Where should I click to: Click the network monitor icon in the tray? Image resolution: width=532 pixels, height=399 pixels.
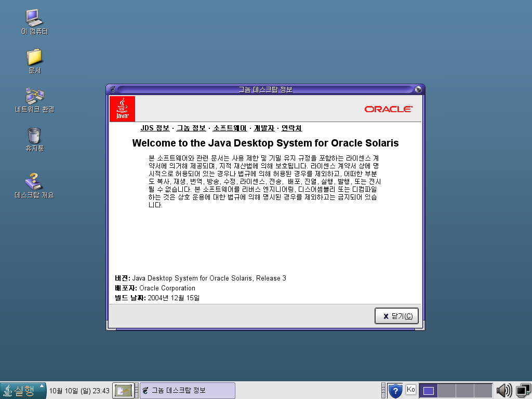pos(522,390)
